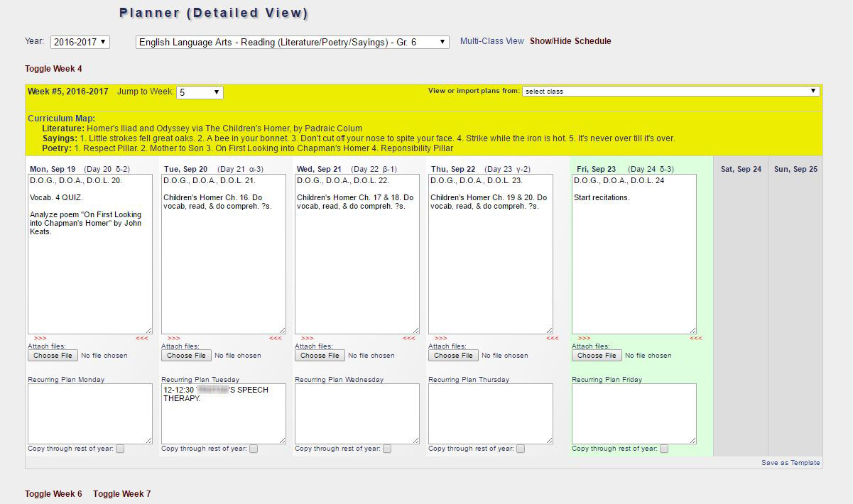Tick Friday's Copy through rest of year checkbox
Viewport: 853px width, 504px height.
pyautogui.click(x=663, y=449)
